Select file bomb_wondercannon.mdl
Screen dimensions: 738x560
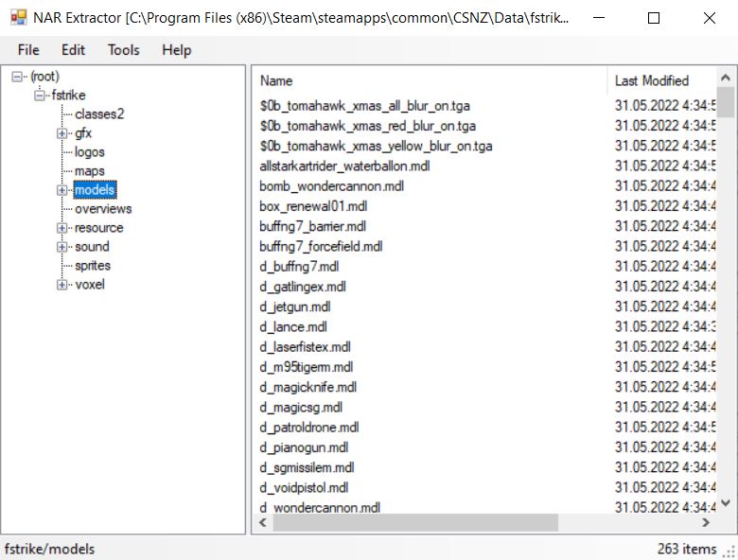pos(331,186)
